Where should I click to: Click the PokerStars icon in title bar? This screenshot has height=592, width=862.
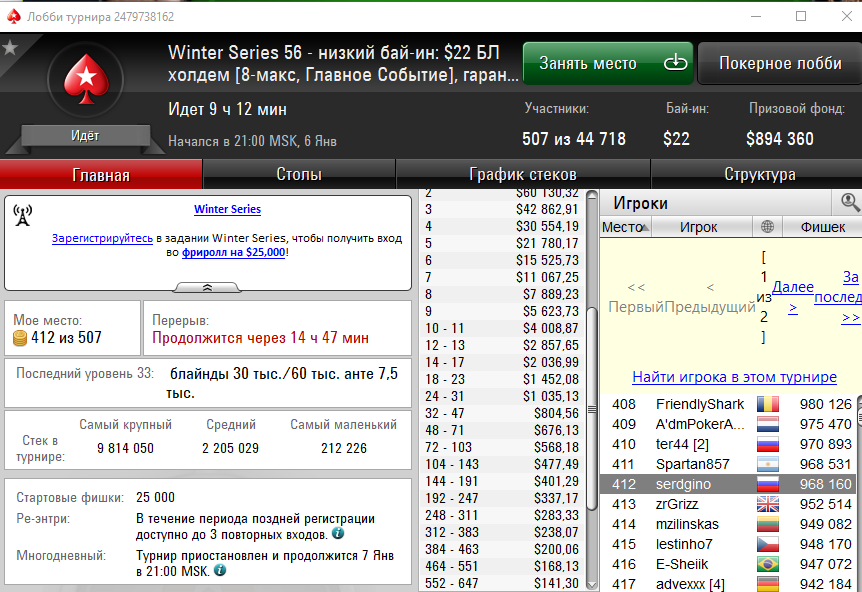(x=13, y=16)
